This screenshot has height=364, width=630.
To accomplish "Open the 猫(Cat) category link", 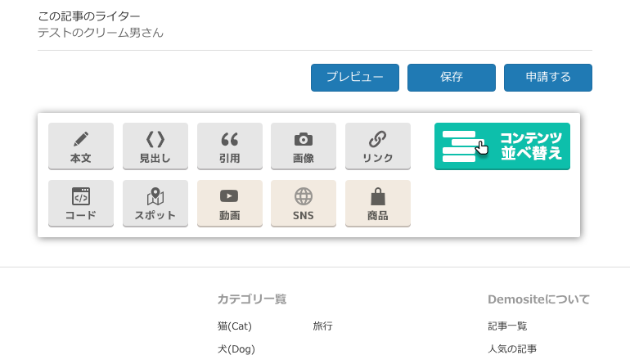I will pos(235,326).
